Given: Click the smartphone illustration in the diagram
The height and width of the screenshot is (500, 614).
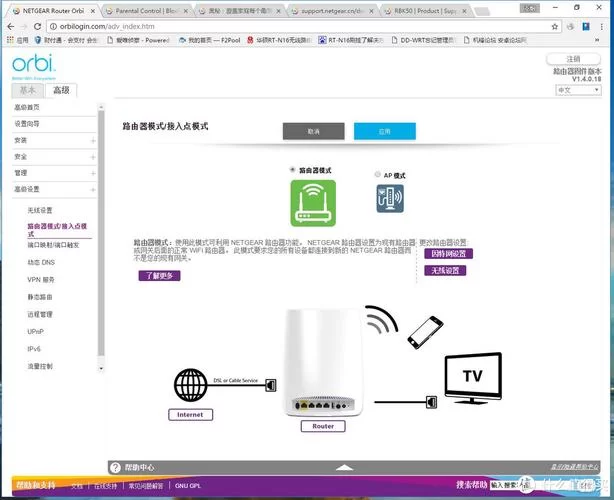Looking at the screenshot, I should (425, 332).
